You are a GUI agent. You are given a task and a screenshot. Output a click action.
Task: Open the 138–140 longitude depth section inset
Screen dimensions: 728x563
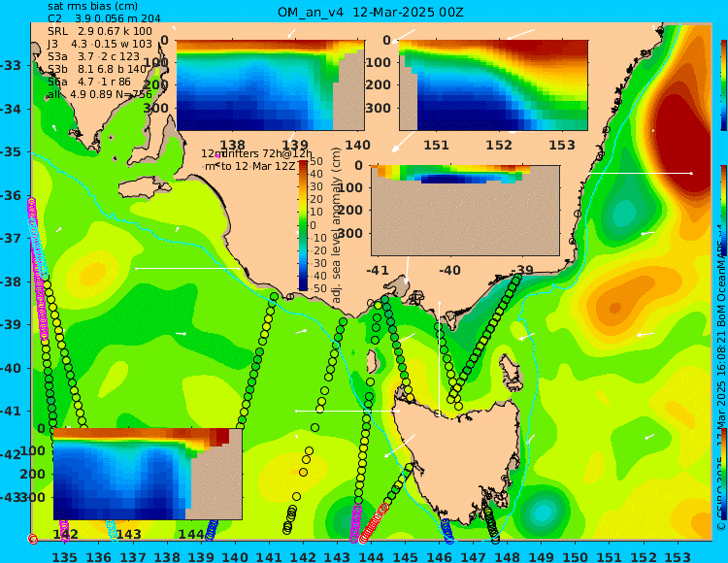(x=270, y=85)
